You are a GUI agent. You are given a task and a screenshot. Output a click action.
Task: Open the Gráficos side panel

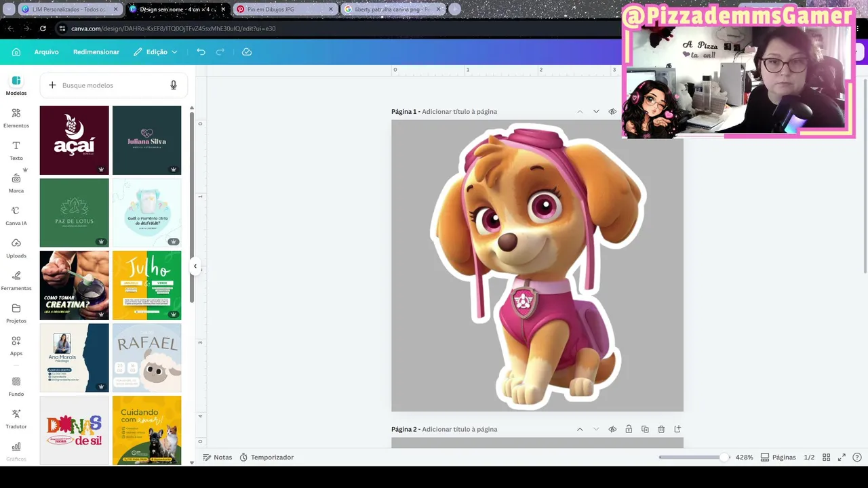[x=16, y=451]
